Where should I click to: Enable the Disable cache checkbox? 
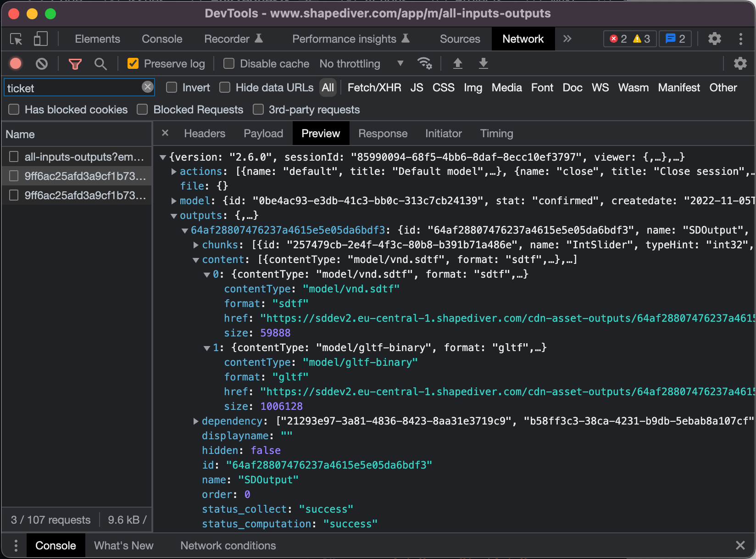pos(229,64)
